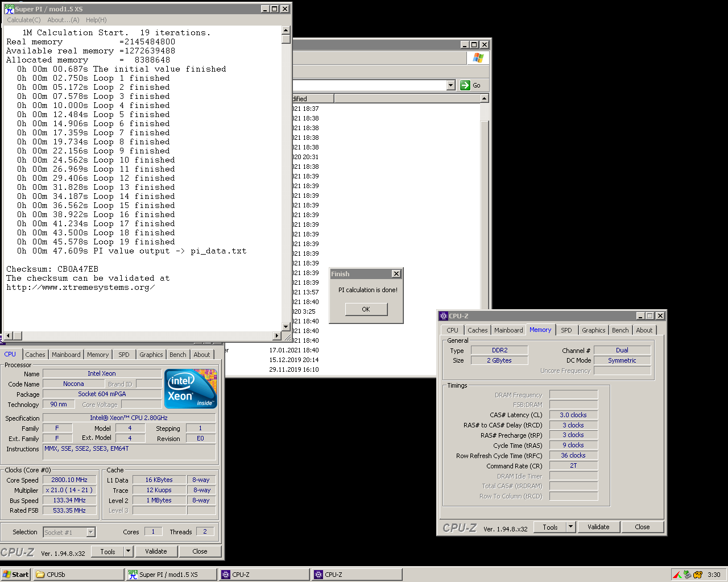
Task: Switch to Mainboard tab in right CPU-Z window
Action: [508, 330]
